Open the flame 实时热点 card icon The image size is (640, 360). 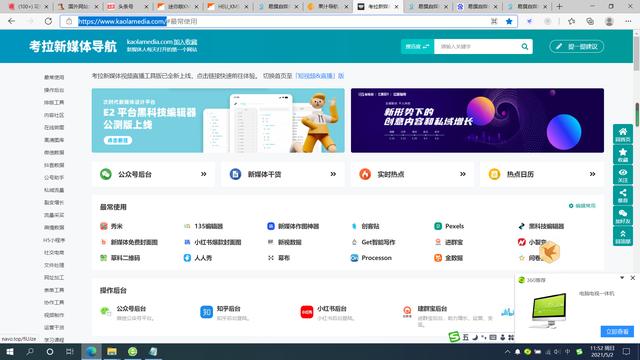365,174
